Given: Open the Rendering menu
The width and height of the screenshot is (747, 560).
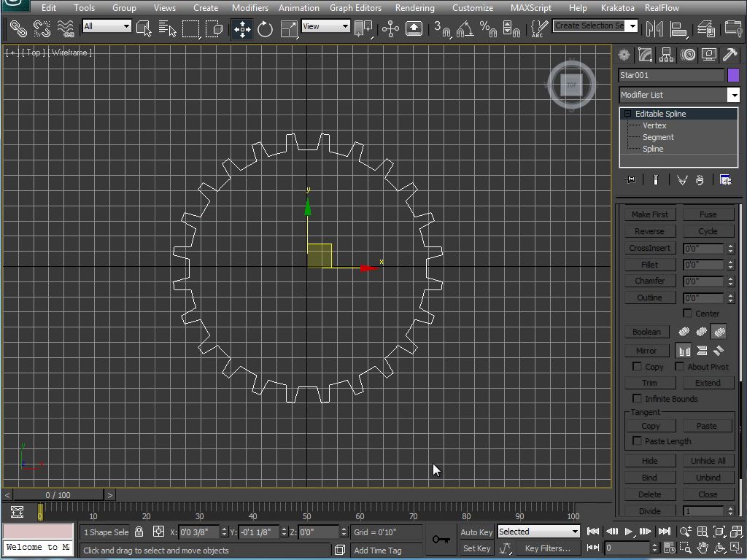Looking at the screenshot, I should [x=414, y=7].
